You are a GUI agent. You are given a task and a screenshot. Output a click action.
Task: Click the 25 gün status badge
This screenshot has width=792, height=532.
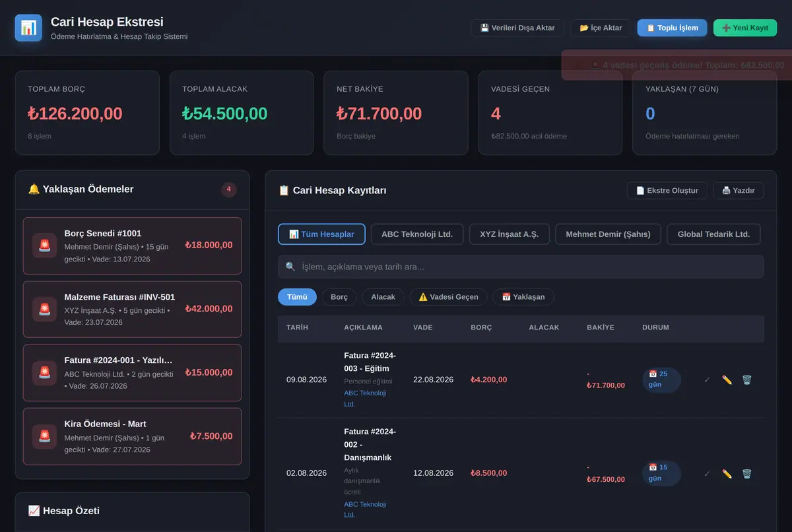coord(661,380)
